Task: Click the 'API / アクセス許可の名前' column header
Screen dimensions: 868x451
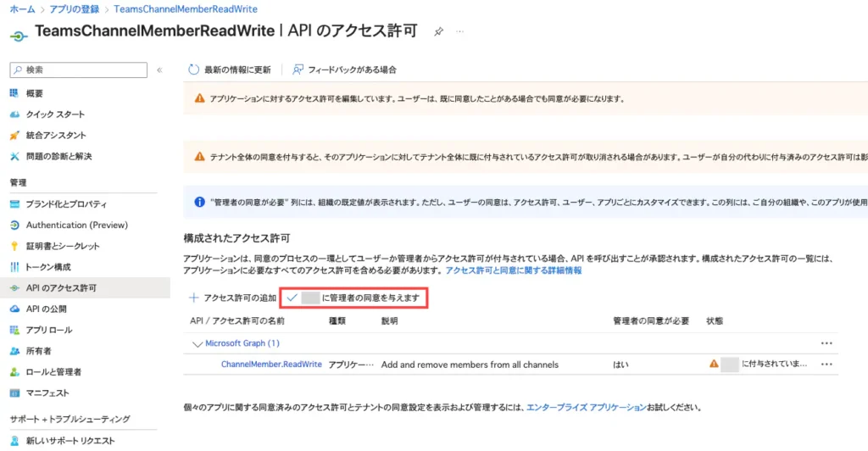Action: [237, 321]
